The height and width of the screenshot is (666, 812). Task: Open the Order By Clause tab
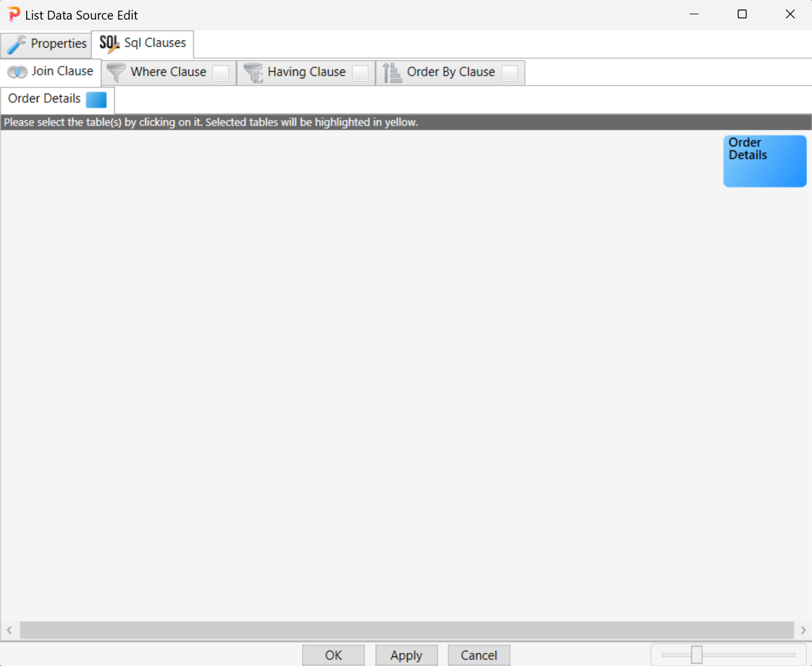(451, 72)
